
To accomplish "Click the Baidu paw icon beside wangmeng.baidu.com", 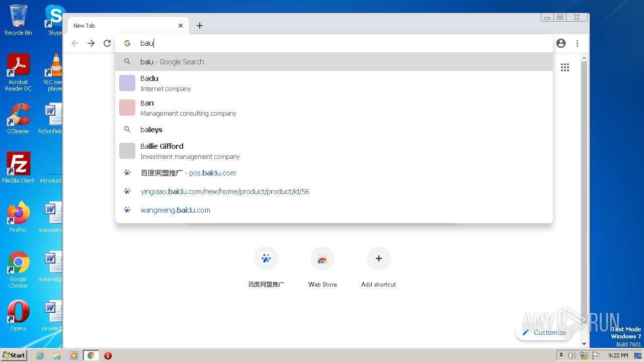I will [127, 210].
